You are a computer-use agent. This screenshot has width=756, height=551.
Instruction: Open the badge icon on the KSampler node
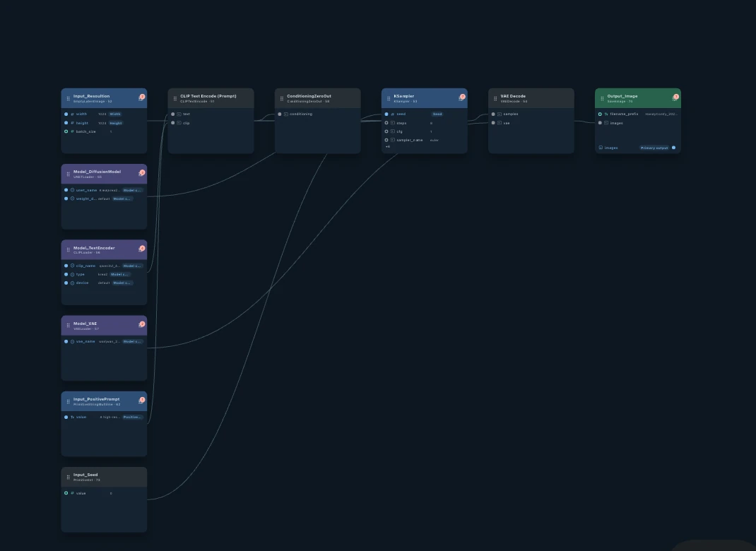462,97
